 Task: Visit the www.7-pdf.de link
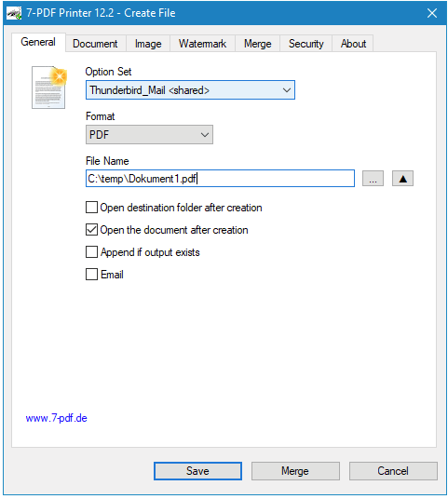57,418
